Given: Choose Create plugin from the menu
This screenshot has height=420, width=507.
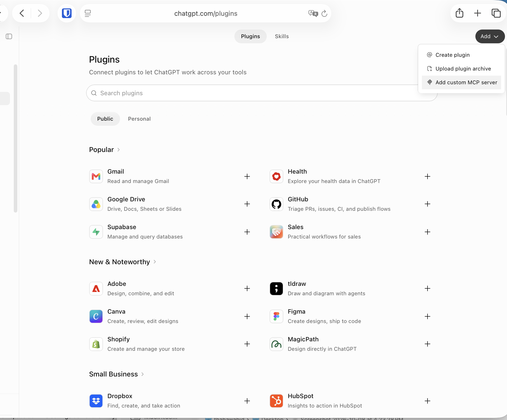Looking at the screenshot, I should [461, 55].
